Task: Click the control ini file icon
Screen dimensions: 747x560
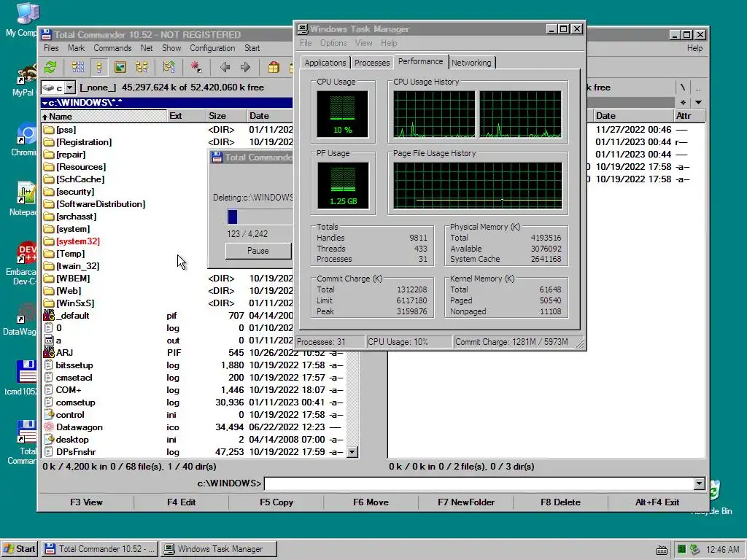Action: coord(49,415)
